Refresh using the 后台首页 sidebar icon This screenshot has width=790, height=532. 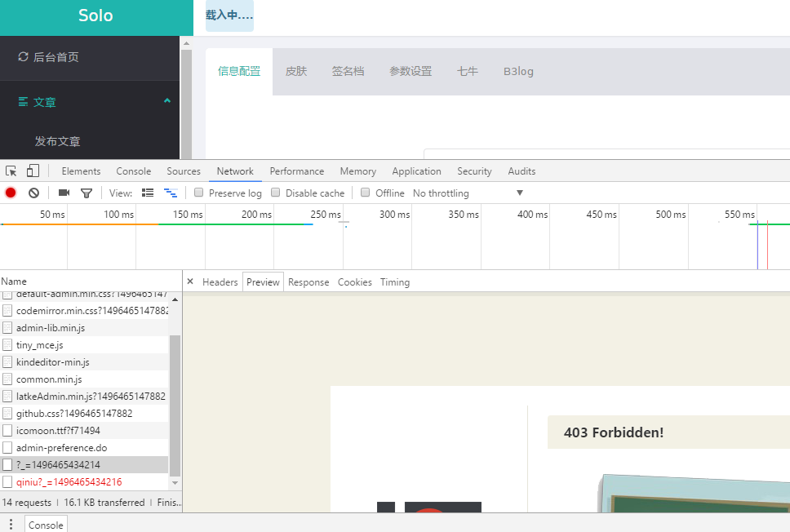click(23, 57)
